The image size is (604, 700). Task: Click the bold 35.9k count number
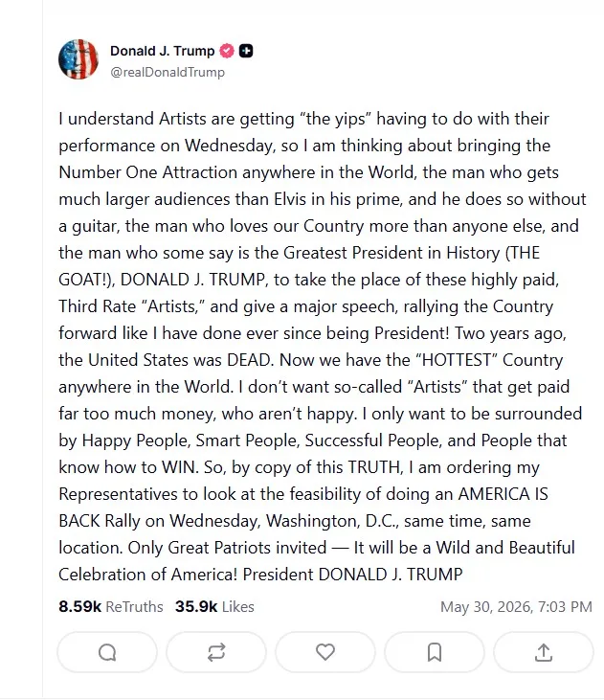[196, 606]
